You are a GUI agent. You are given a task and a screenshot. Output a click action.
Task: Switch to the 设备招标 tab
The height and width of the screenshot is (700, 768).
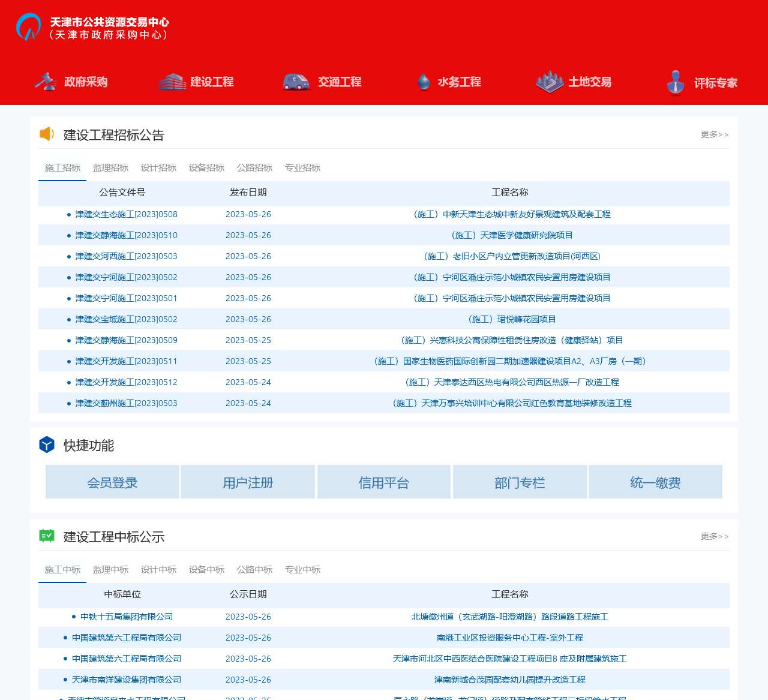click(206, 168)
